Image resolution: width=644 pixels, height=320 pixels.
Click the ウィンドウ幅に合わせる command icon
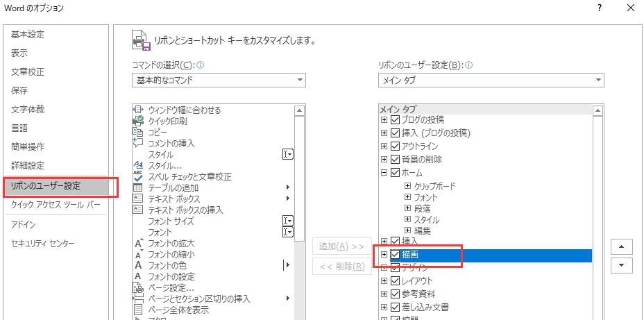click(138, 110)
